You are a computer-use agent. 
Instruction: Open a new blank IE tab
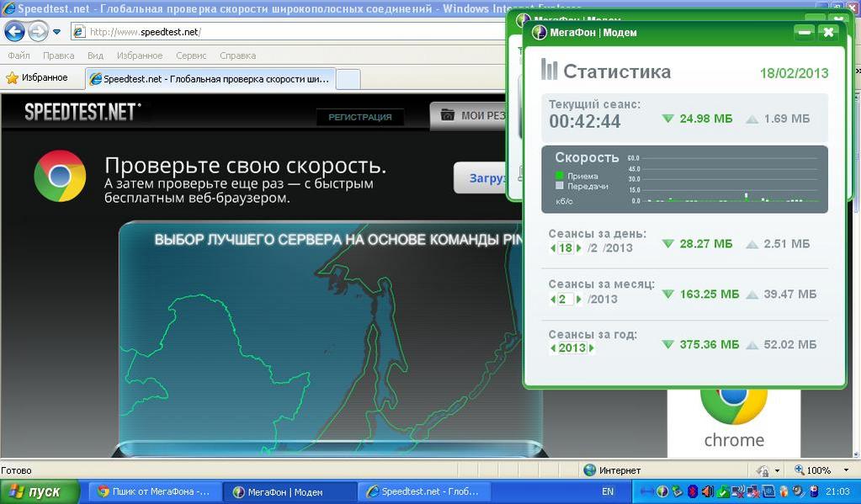click(348, 80)
